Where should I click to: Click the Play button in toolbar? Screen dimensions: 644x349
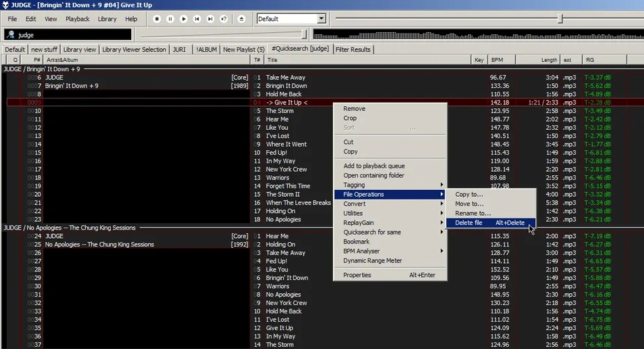point(184,19)
